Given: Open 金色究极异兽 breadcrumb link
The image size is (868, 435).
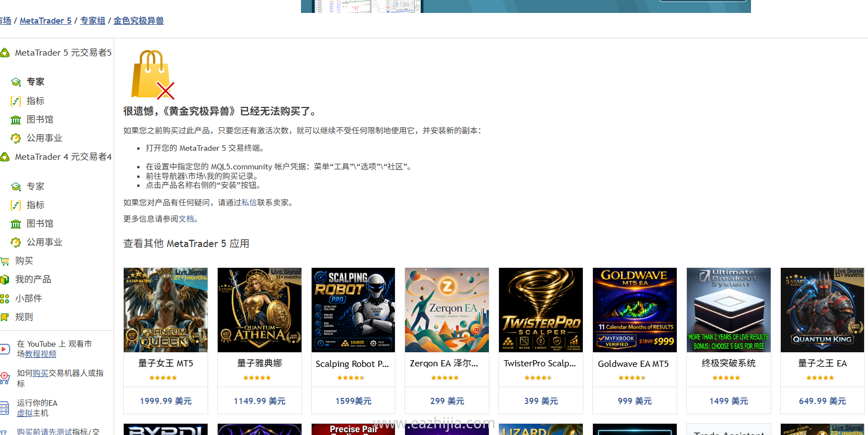Looking at the screenshot, I should pos(138,20).
